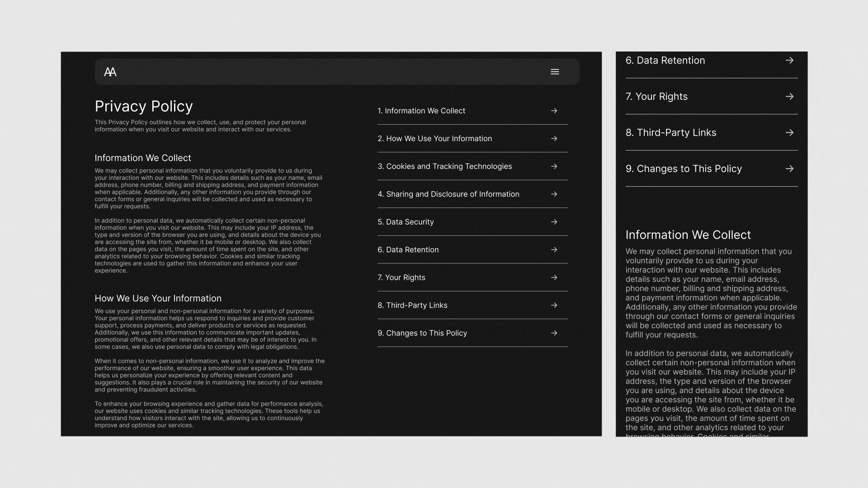Click the AA logo in header
Screen dimensions: 868x488
(110, 72)
